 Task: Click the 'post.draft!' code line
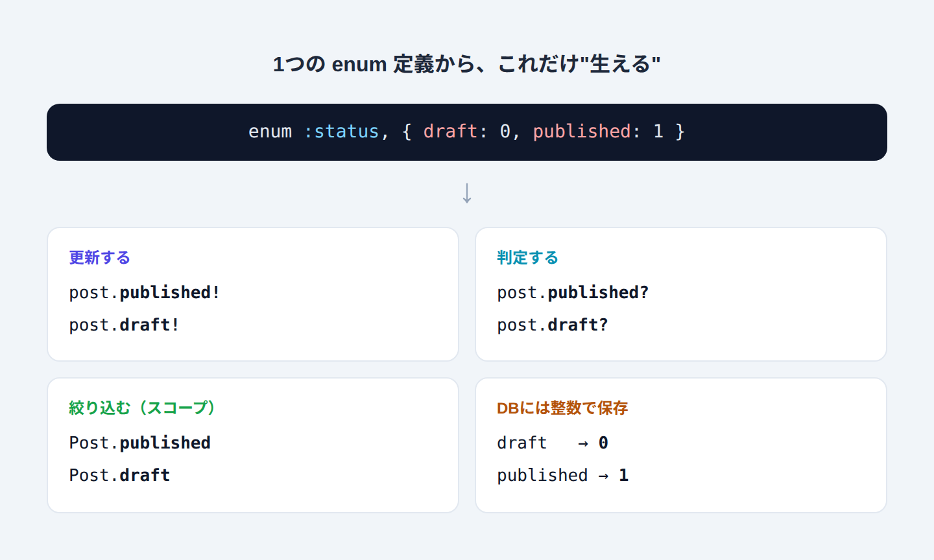[124, 325]
